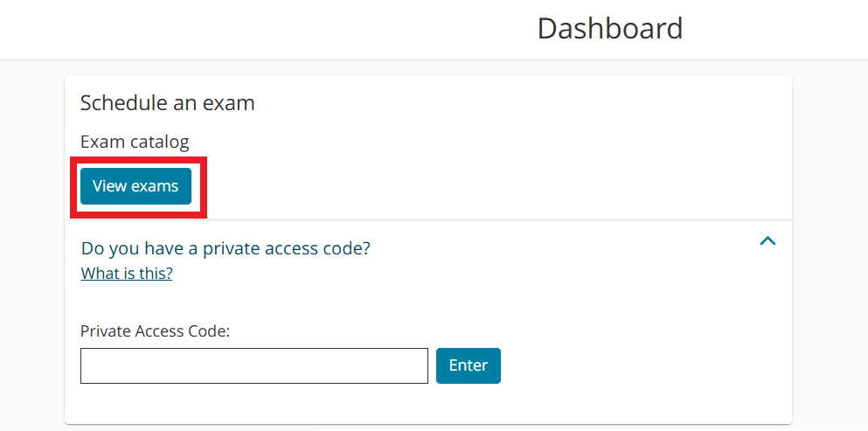Image resolution: width=868 pixels, height=431 pixels.
Task: Collapse the private access code section chevron
Action: click(767, 241)
